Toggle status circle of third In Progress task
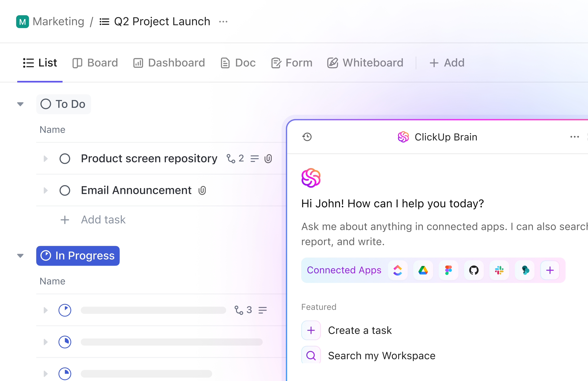Screen dimensions: 588x381 pos(65,374)
